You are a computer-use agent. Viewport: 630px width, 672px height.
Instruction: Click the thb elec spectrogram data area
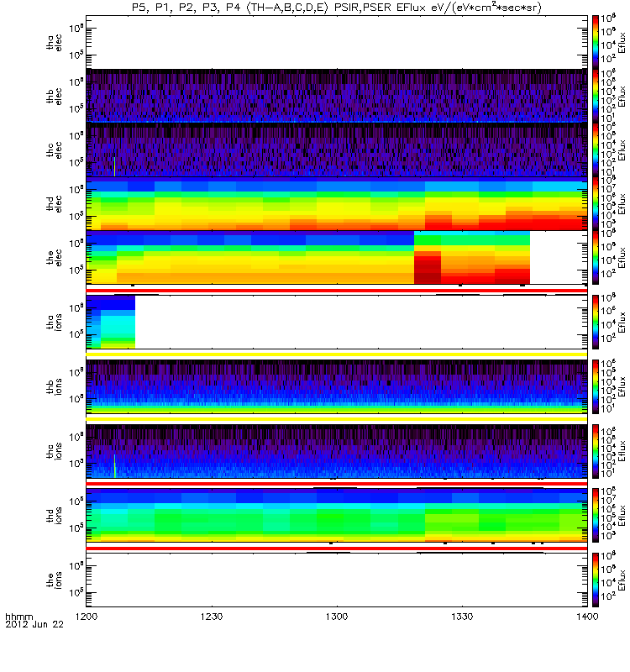(x=337, y=96)
